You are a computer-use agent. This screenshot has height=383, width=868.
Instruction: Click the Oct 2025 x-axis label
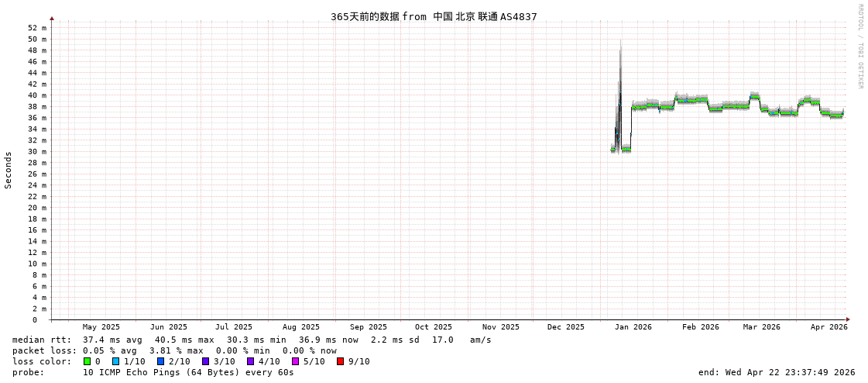click(433, 327)
